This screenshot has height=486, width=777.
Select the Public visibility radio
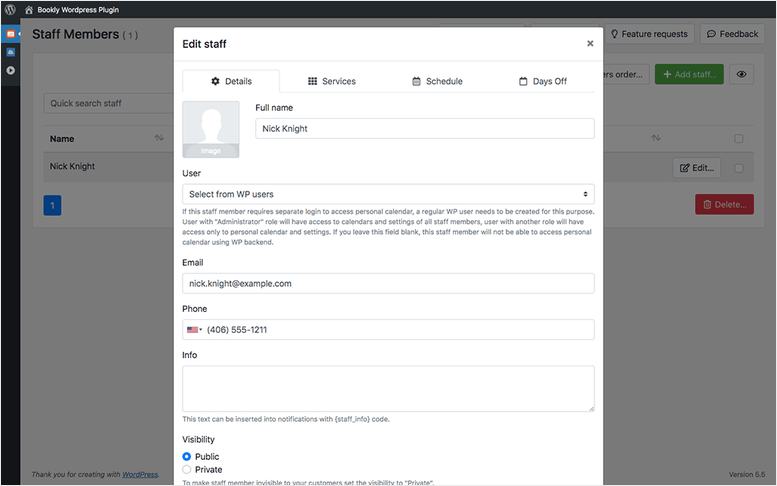(x=187, y=456)
